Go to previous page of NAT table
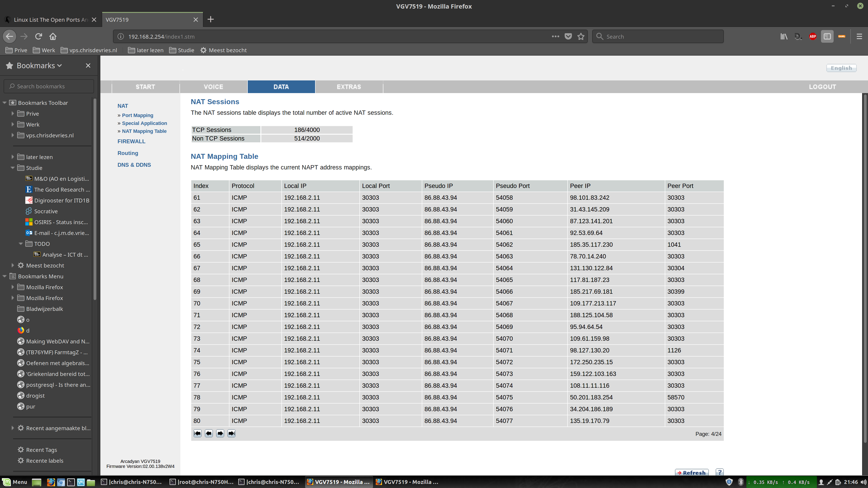868x488 pixels. (209, 434)
